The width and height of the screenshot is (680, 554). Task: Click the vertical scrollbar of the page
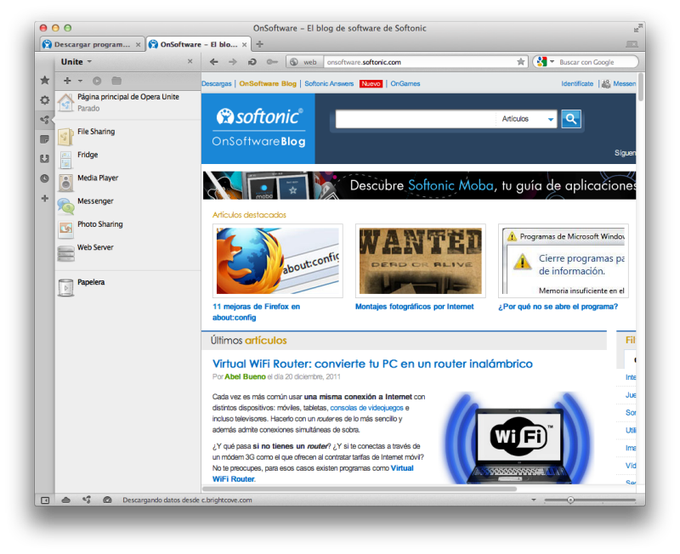click(641, 87)
